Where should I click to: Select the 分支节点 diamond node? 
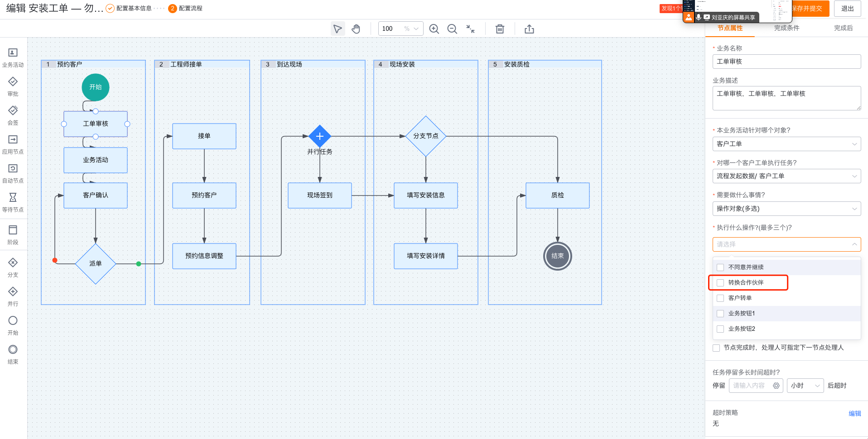(426, 136)
